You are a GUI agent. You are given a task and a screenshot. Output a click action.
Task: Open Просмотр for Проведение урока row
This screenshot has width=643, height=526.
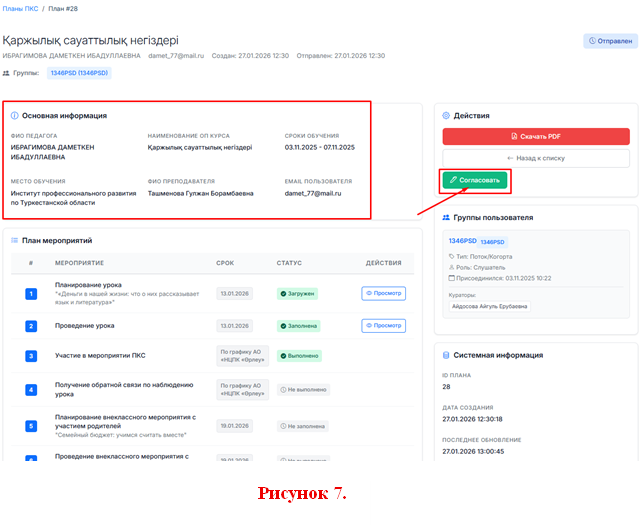coord(383,326)
